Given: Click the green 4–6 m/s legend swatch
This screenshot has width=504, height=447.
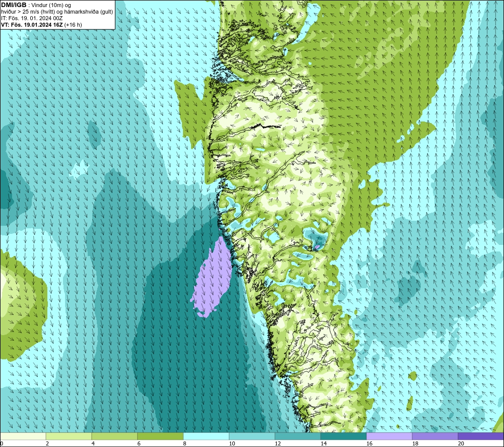Looking at the screenshot, I should point(114,436).
